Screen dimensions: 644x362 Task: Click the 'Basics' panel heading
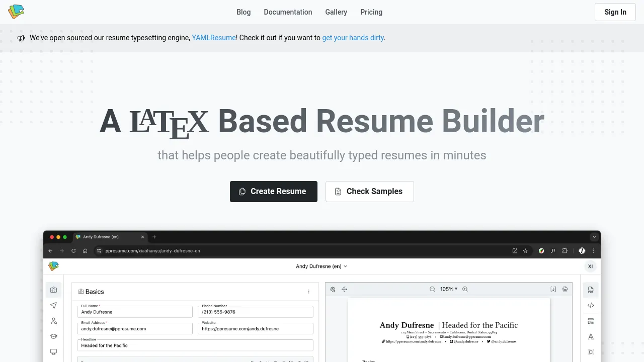pyautogui.click(x=95, y=292)
